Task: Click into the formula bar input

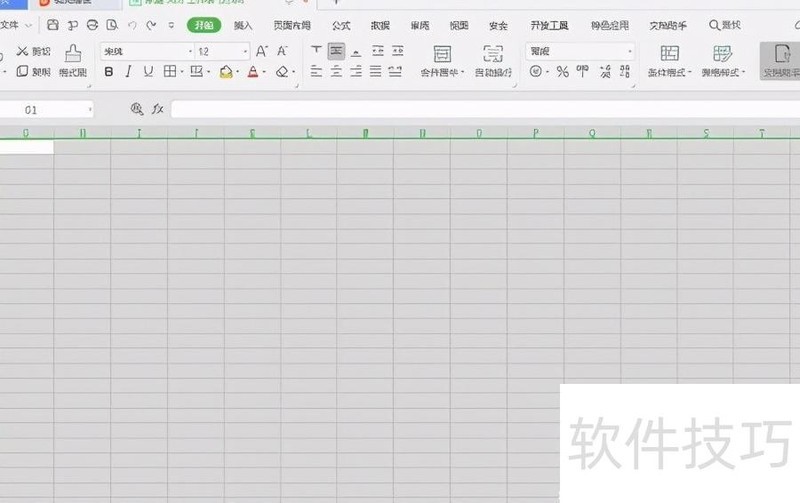Action: (x=485, y=109)
